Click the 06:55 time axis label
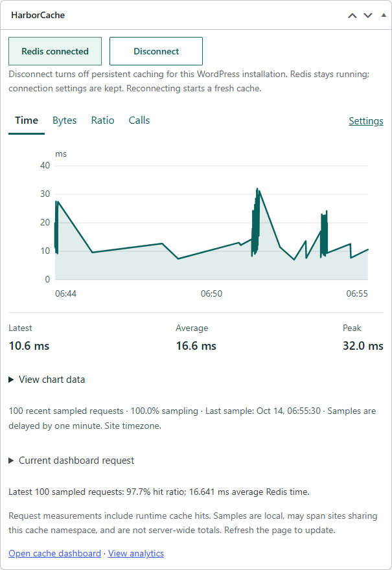392x570 pixels. point(357,293)
